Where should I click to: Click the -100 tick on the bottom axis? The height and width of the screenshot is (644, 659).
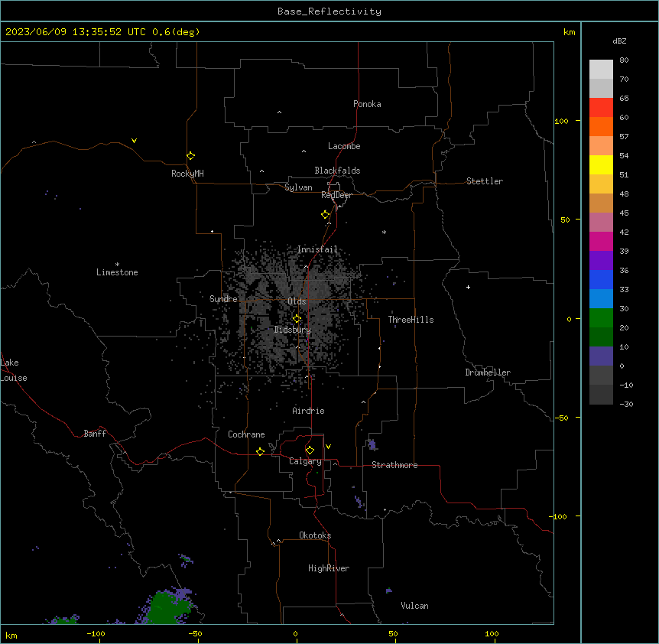pos(96,633)
